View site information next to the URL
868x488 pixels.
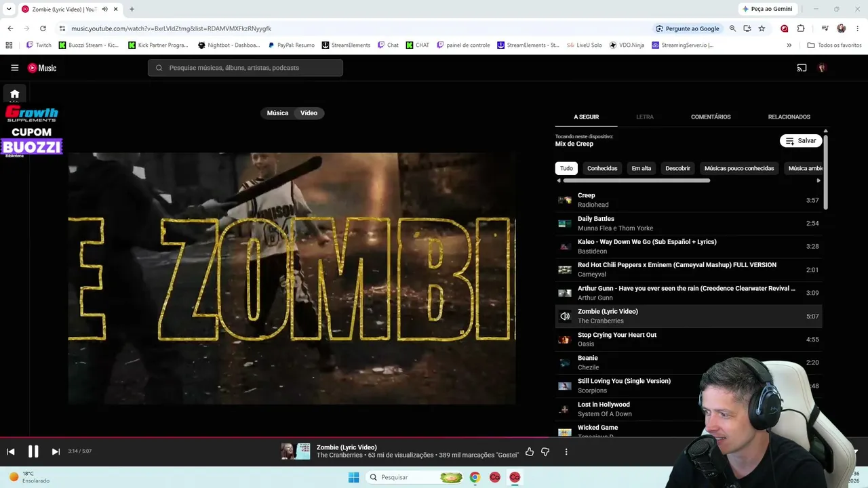[x=62, y=28]
